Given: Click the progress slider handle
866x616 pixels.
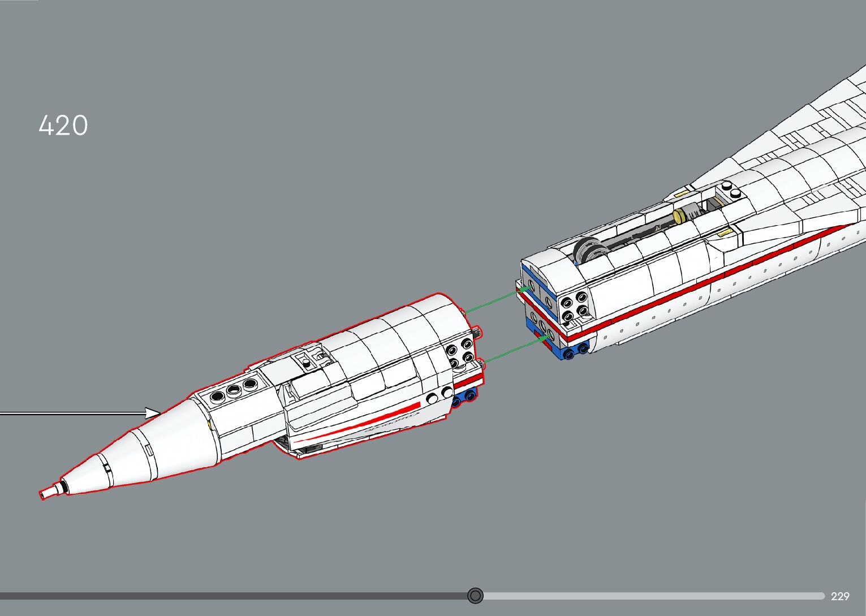Looking at the screenshot, I should coord(476,596).
